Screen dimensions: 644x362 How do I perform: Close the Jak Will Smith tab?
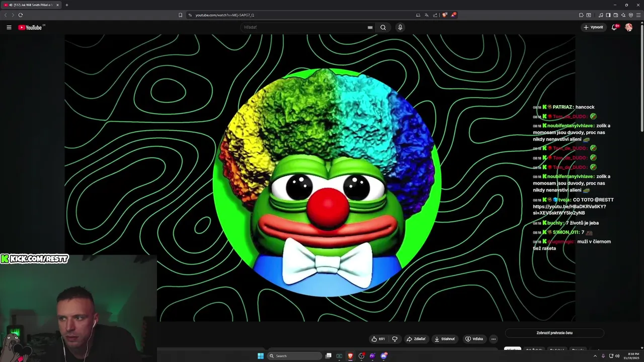tap(57, 5)
